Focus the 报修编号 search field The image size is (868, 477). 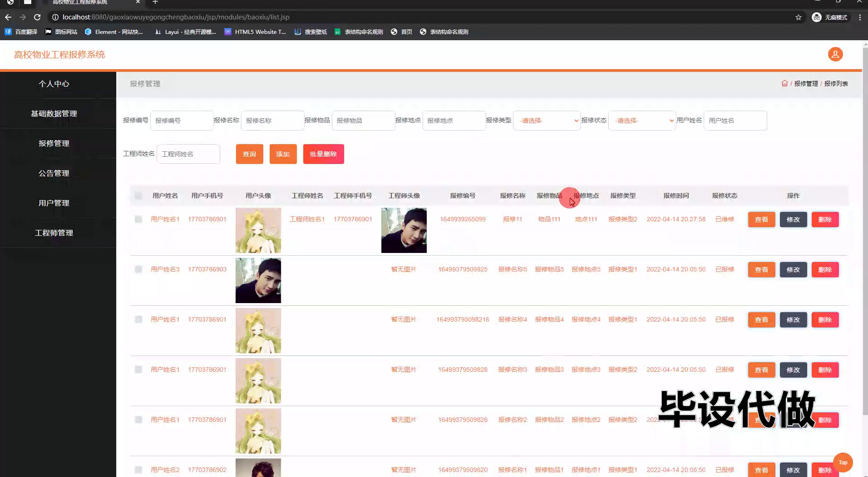tap(182, 121)
